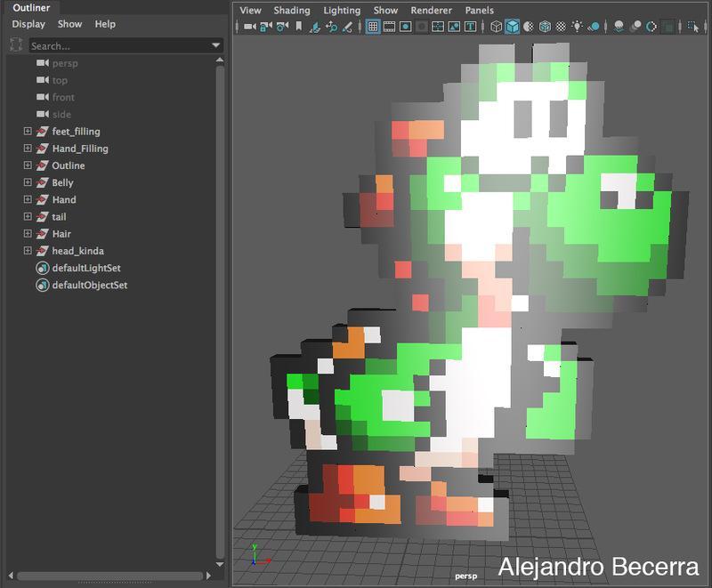Expand the Outline group in Outliner
Image resolution: width=712 pixels, height=588 pixels.
point(28,166)
